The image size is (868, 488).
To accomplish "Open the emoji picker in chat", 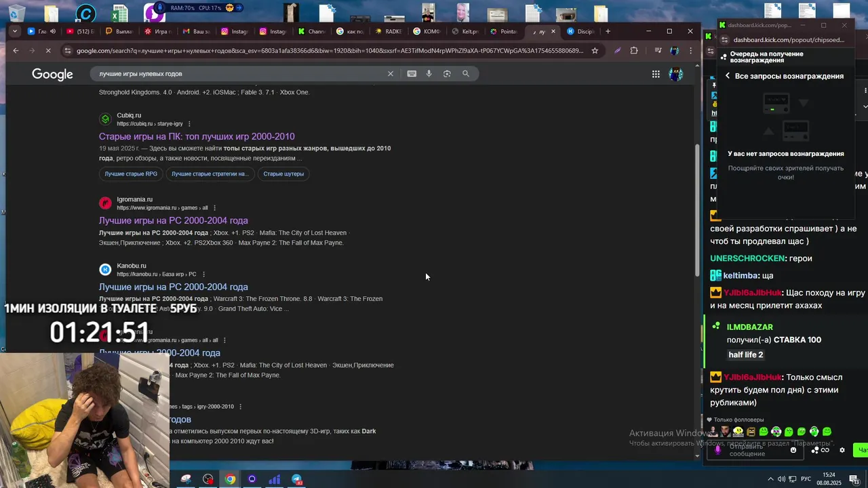I will [x=793, y=450].
